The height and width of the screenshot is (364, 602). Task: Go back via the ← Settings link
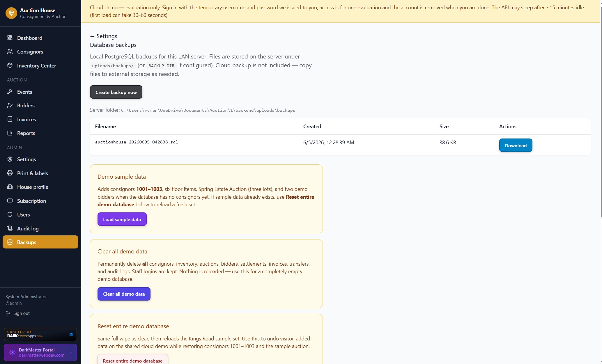104,36
